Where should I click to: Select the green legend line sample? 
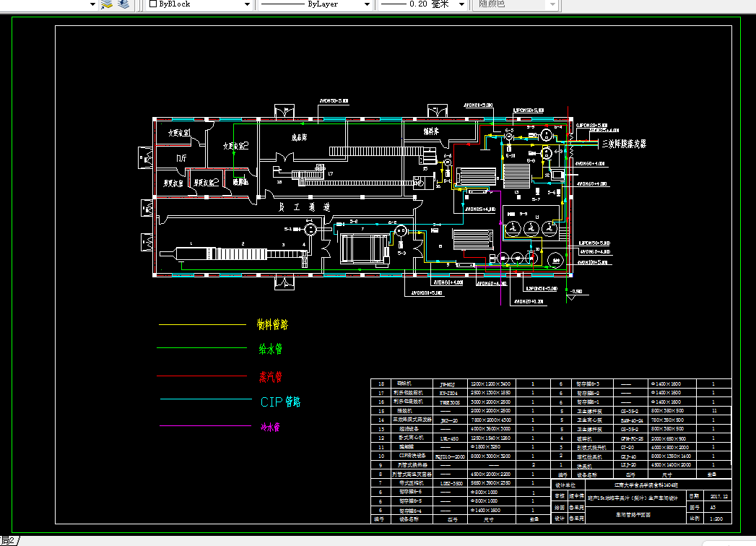coord(202,348)
